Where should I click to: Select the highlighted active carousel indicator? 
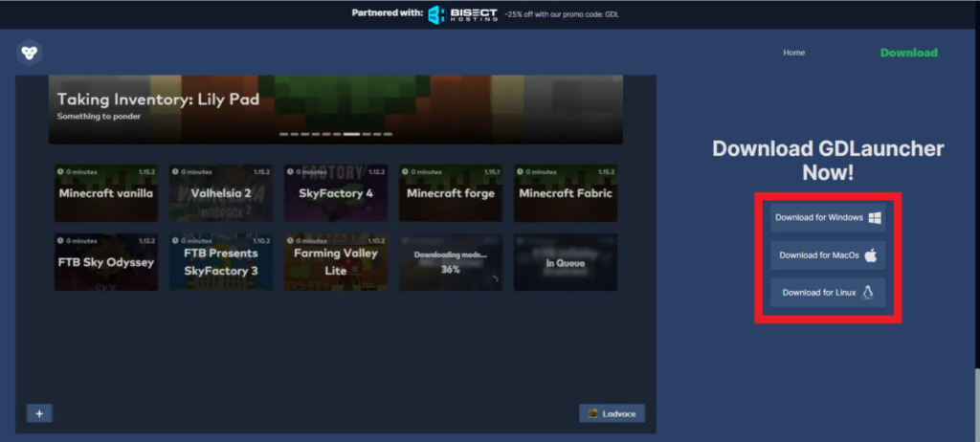pyautogui.click(x=352, y=134)
